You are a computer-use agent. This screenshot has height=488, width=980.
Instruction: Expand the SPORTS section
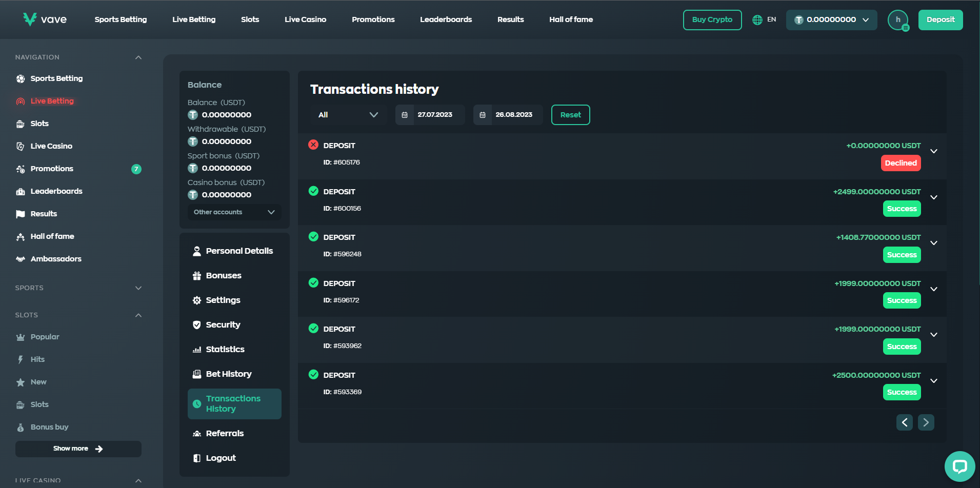(x=138, y=288)
